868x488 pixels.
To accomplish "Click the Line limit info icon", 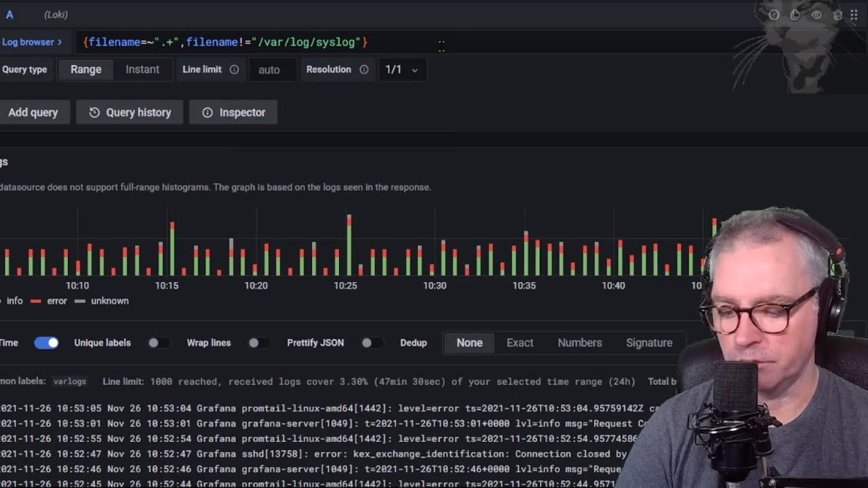I will [234, 69].
